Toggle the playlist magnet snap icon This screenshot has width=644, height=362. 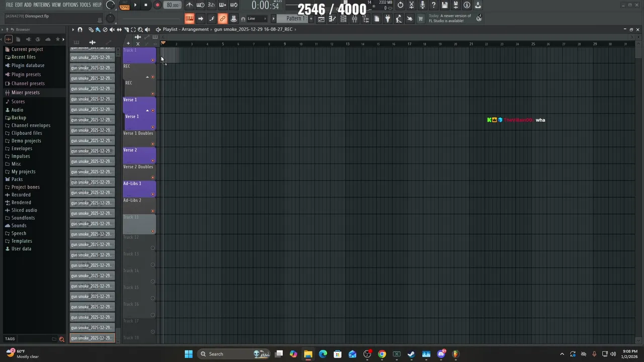click(x=80, y=30)
